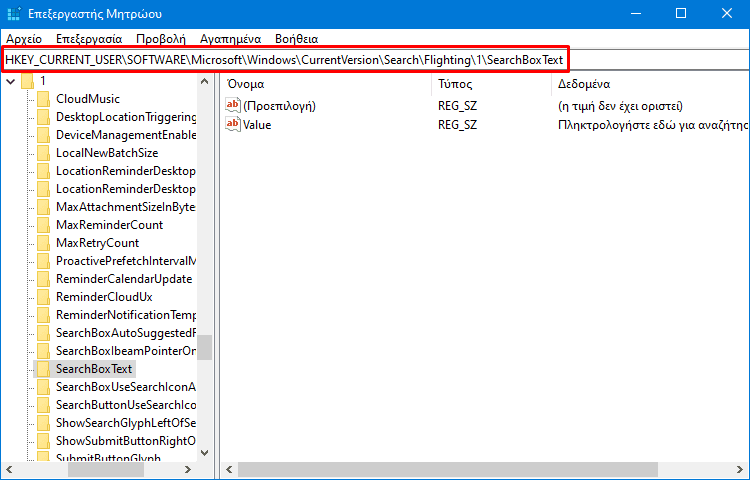The height and width of the screenshot is (480, 750).
Task: Click tree pane horizontal scroll-left arrow
Action: pos(10,470)
